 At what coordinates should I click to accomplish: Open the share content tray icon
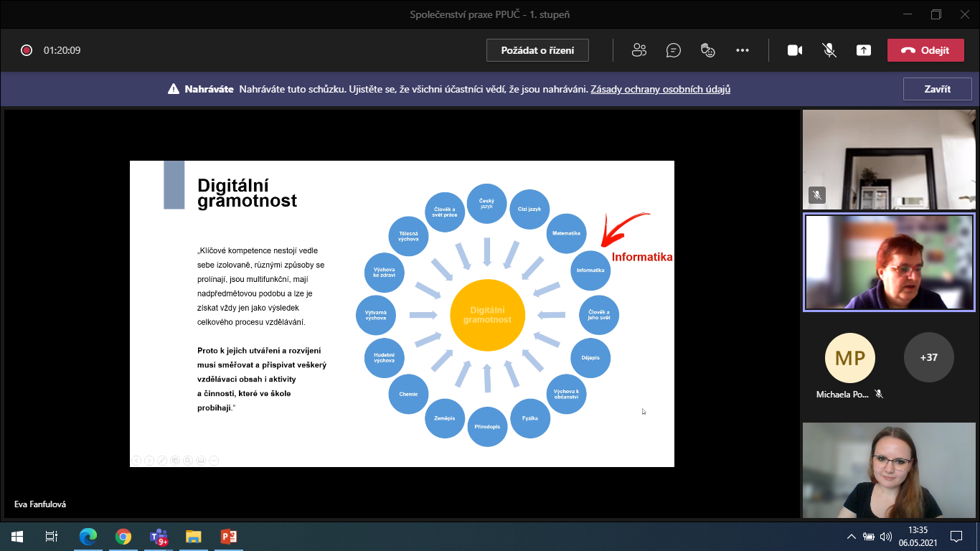point(864,50)
